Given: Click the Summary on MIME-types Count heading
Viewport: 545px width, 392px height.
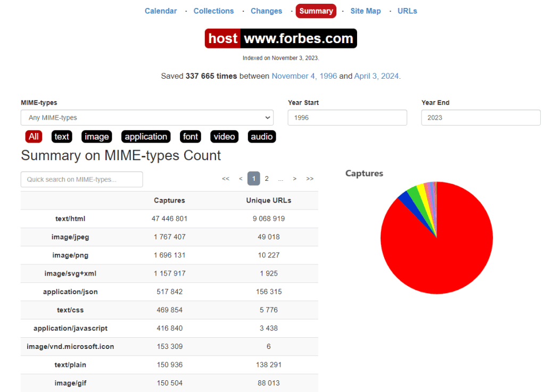Looking at the screenshot, I should (x=121, y=155).
